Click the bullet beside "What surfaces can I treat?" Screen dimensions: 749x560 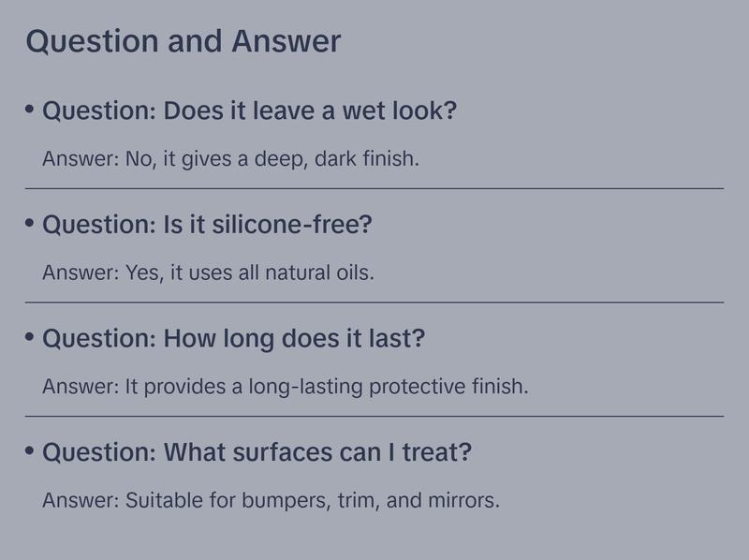tap(30, 451)
